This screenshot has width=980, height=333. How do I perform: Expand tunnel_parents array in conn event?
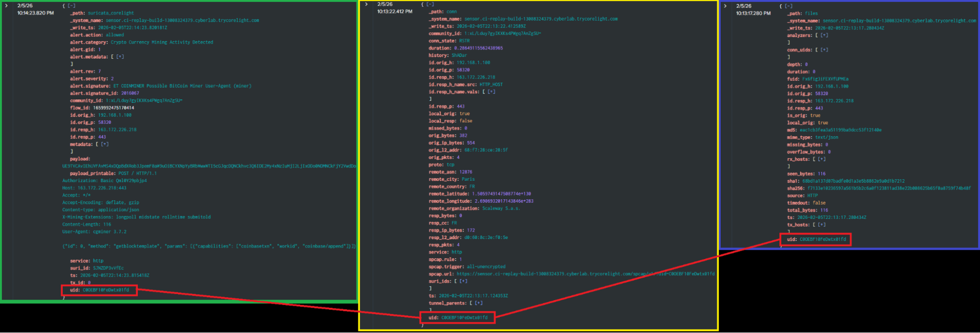coord(478,303)
